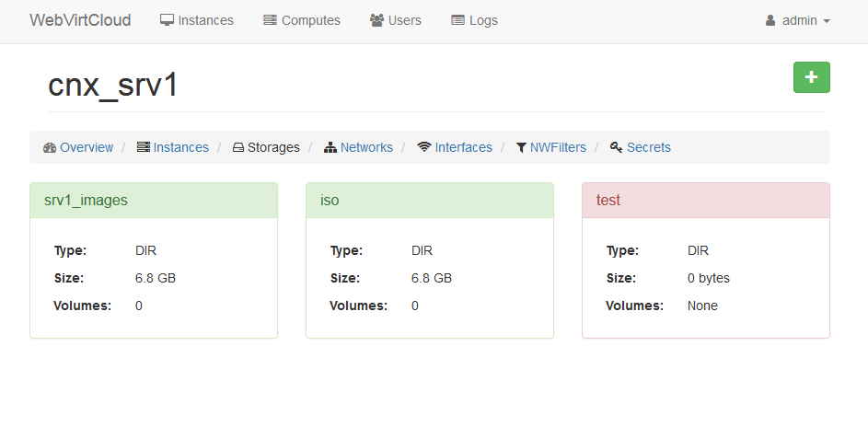Open the iso storage pool

click(x=330, y=200)
